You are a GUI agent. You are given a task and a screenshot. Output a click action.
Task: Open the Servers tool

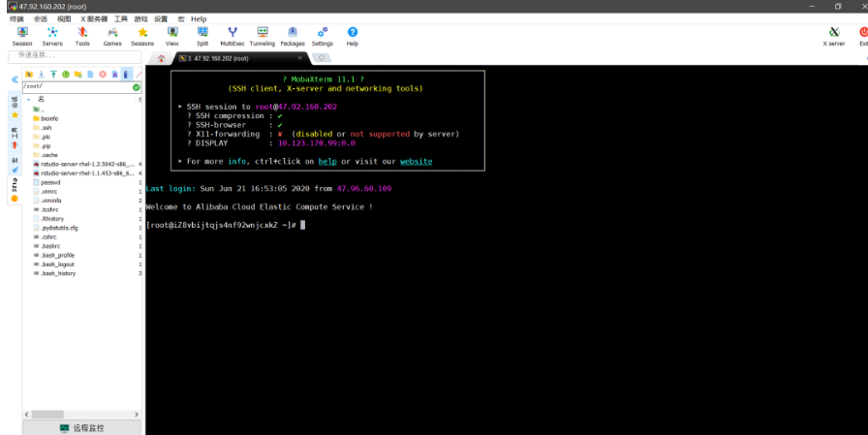coord(52,36)
